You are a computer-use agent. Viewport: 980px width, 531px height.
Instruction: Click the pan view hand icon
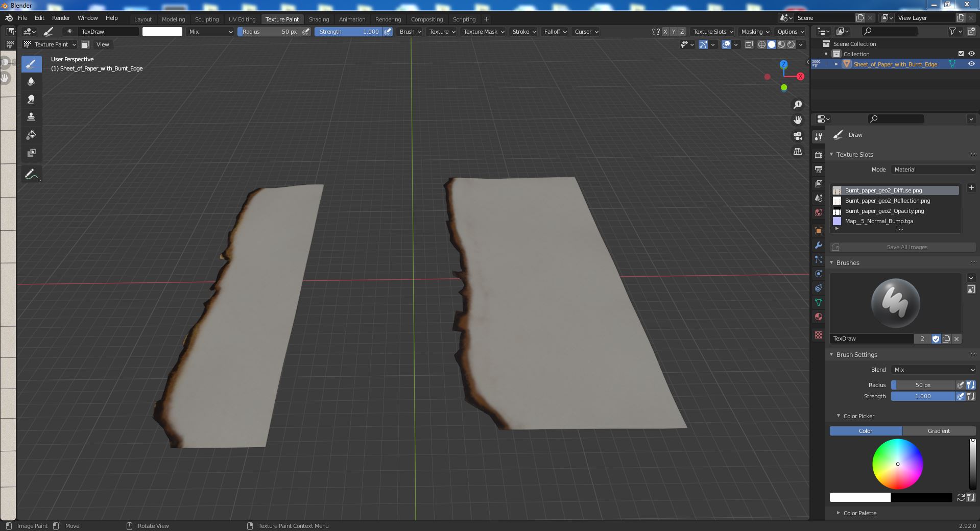(x=797, y=120)
